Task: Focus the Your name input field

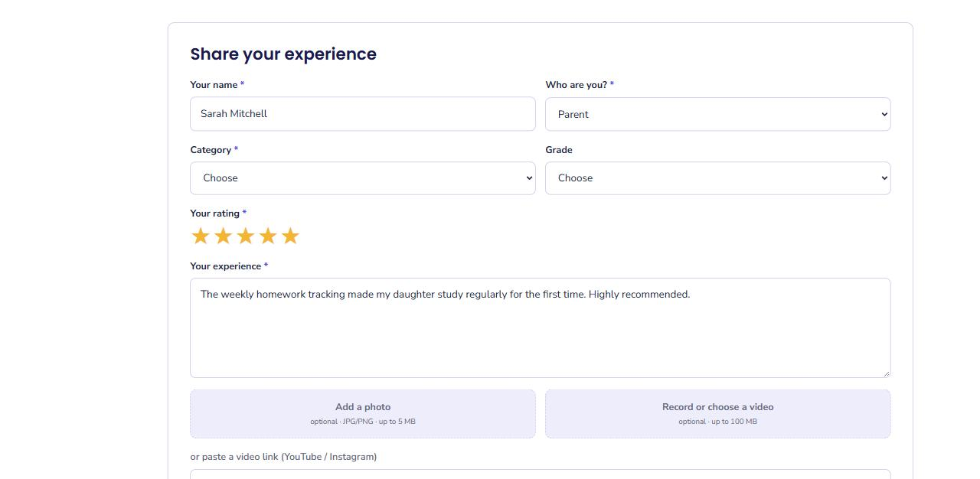Action: pos(363,113)
